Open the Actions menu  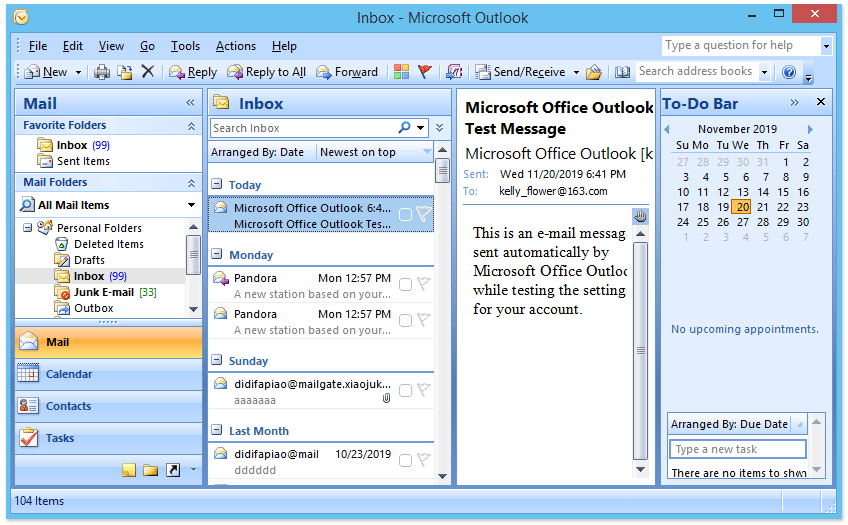pos(236,46)
